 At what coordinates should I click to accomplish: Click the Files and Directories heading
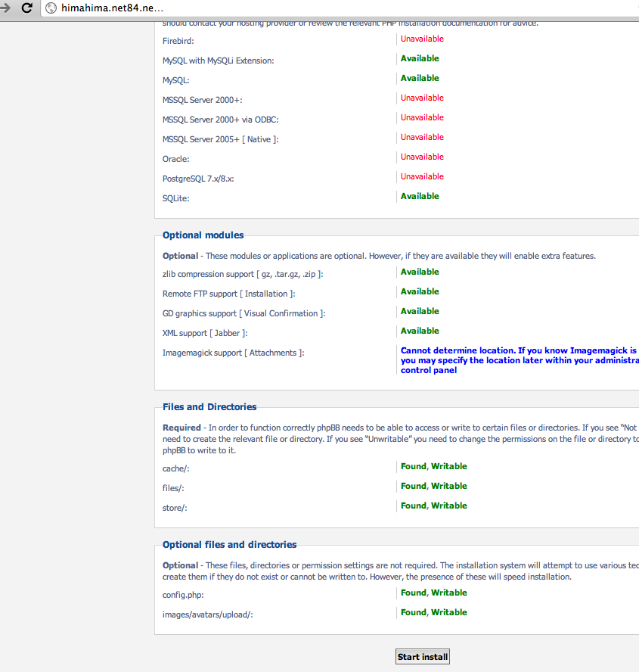pyautogui.click(x=209, y=407)
